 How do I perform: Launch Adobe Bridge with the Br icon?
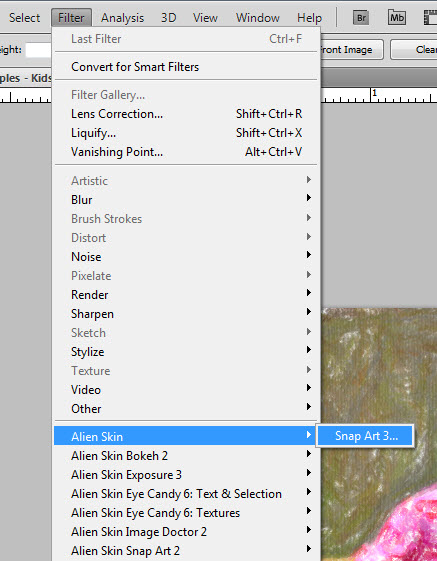click(x=361, y=18)
